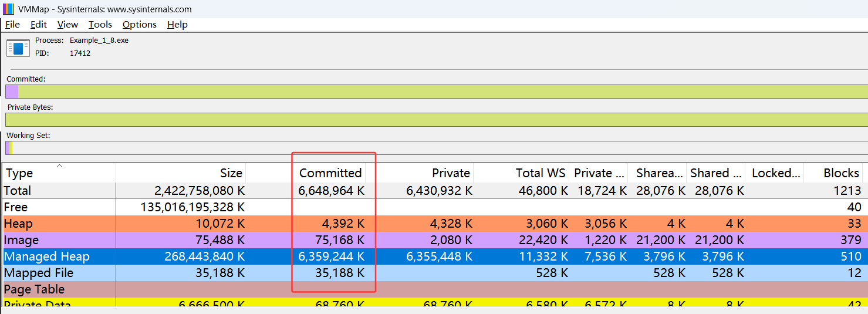Sort by the Type column header

[18, 173]
